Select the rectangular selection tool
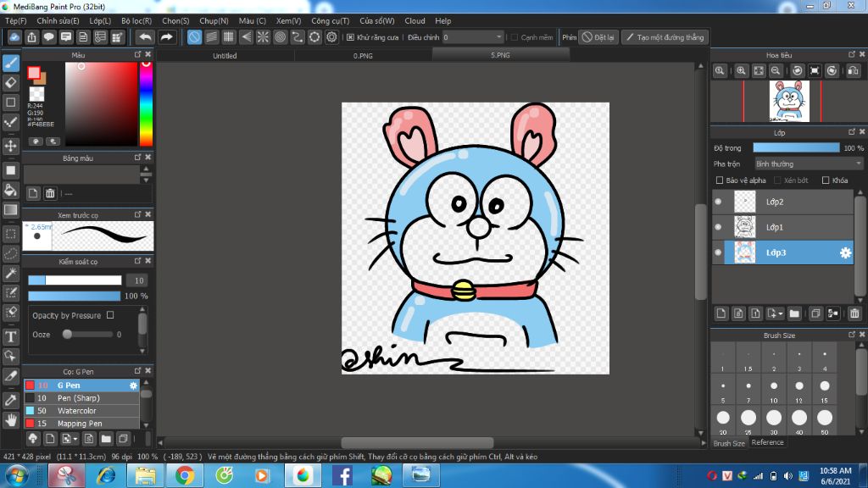Viewport: 868px width, 488px height. click(11, 234)
